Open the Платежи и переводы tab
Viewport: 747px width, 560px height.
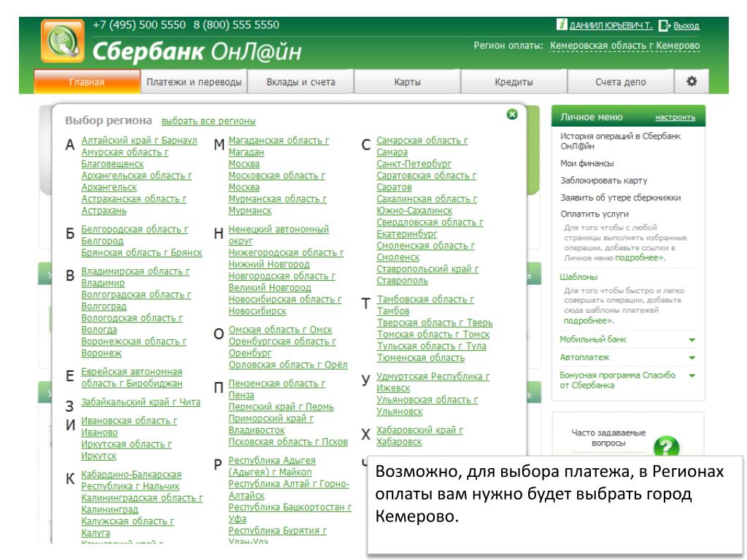point(194,82)
